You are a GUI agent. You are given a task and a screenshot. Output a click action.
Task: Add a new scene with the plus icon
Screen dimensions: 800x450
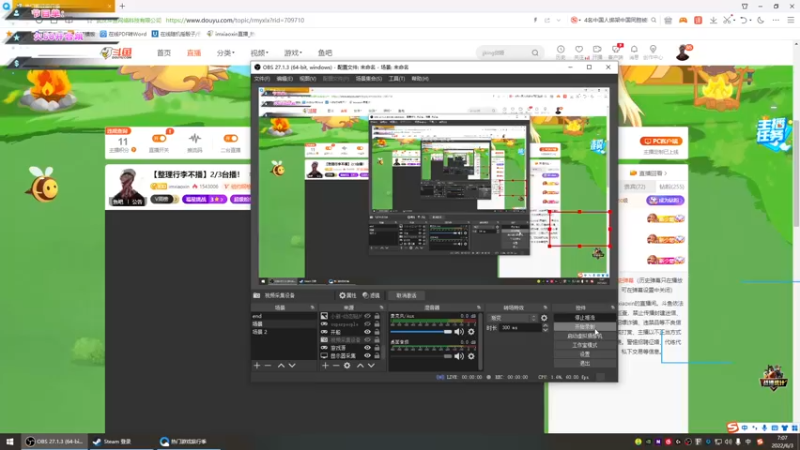257,365
